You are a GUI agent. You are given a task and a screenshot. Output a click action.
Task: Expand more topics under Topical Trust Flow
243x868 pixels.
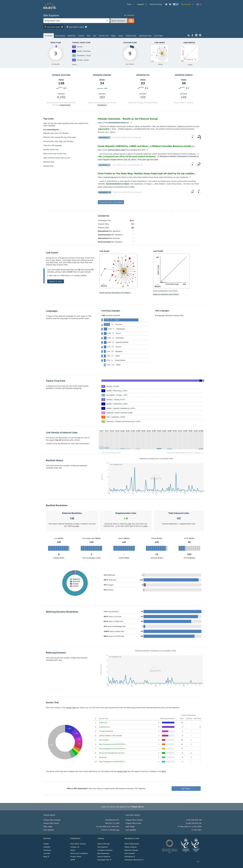pyautogui.click(x=75, y=64)
